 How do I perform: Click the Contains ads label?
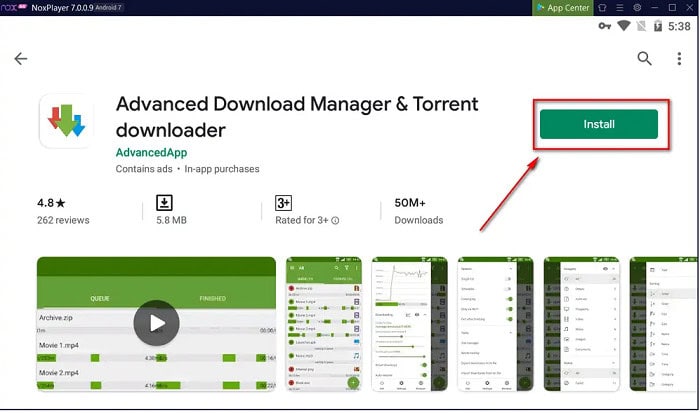click(144, 169)
